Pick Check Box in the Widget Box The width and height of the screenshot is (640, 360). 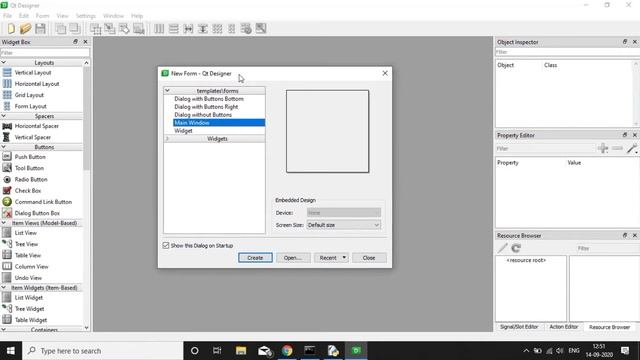[28, 191]
